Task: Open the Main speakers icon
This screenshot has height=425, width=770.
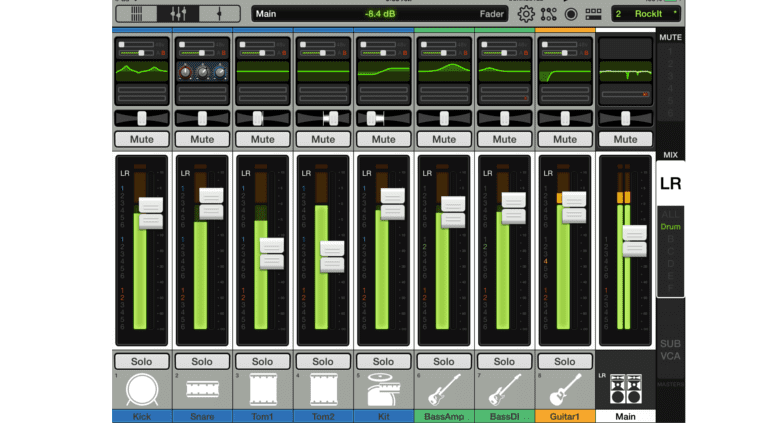Action: (x=625, y=389)
